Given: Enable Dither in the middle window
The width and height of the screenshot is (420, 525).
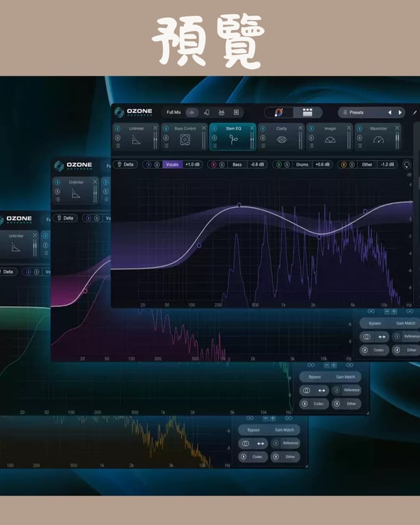Looking at the screenshot, I should [346, 403].
